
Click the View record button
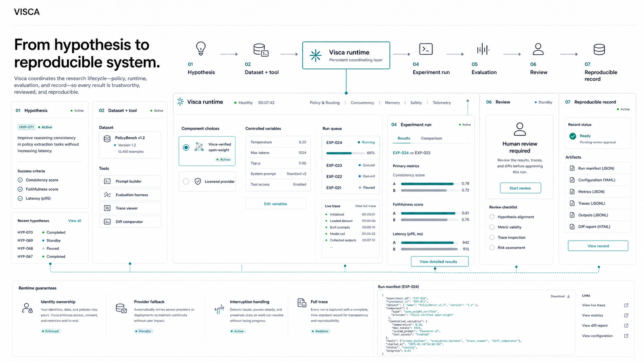(598, 246)
